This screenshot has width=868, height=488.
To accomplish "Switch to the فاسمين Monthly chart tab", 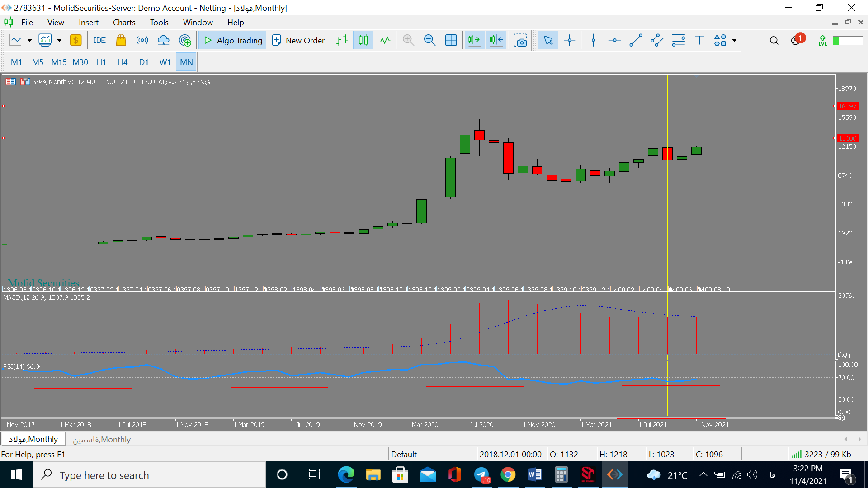I will [102, 440].
